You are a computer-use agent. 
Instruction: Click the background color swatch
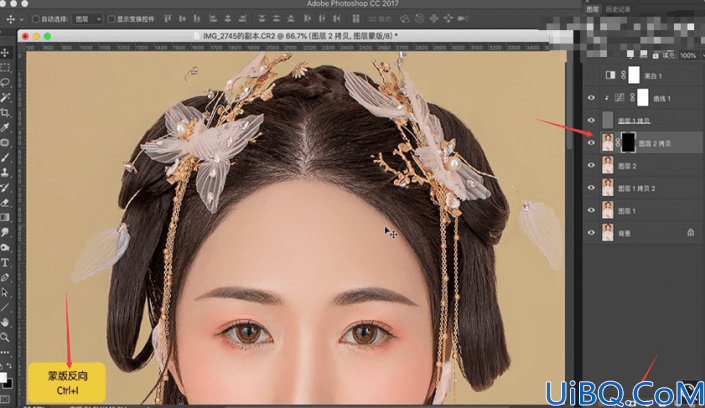coord(8,384)
